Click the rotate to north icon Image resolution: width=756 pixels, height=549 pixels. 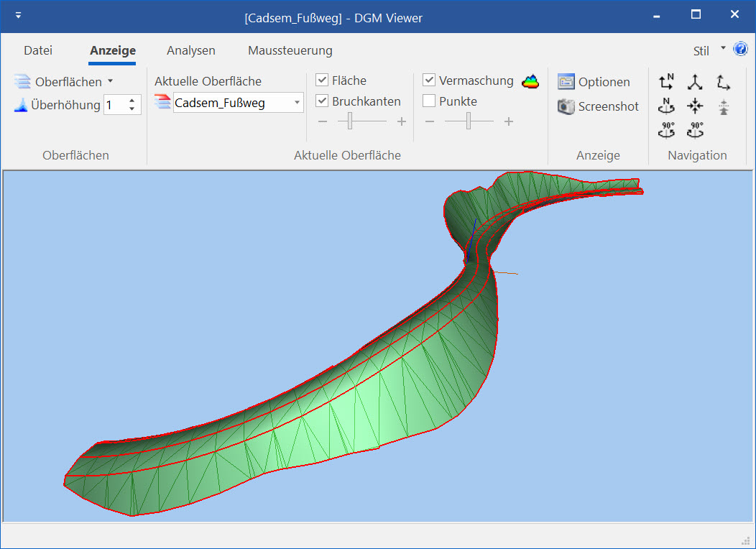pyautogui.click(x=666, y=106)
